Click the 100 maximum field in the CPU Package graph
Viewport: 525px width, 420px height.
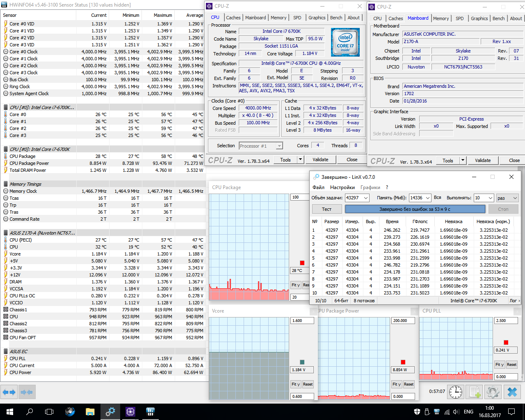click(x=300, y=197)
